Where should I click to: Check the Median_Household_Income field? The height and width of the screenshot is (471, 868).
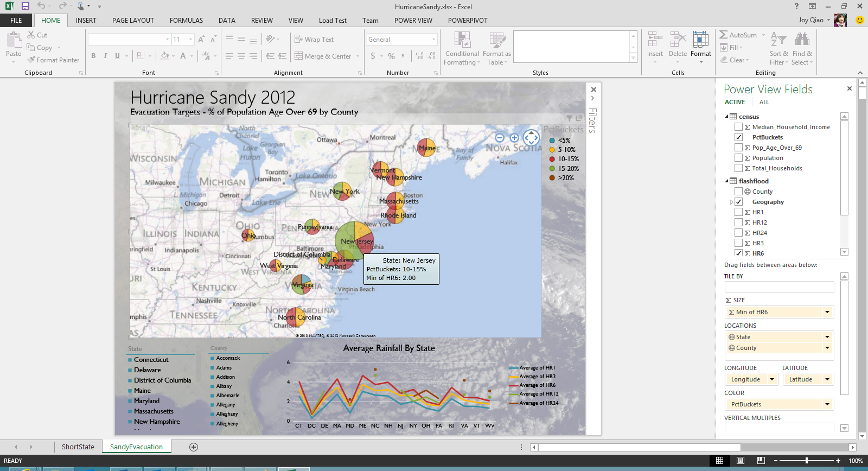click(738, 127)
